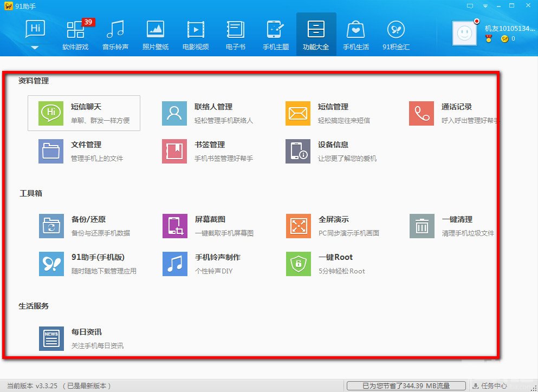
Task: Open the 任务中心 download task center
Action: (x=490, y=386)
